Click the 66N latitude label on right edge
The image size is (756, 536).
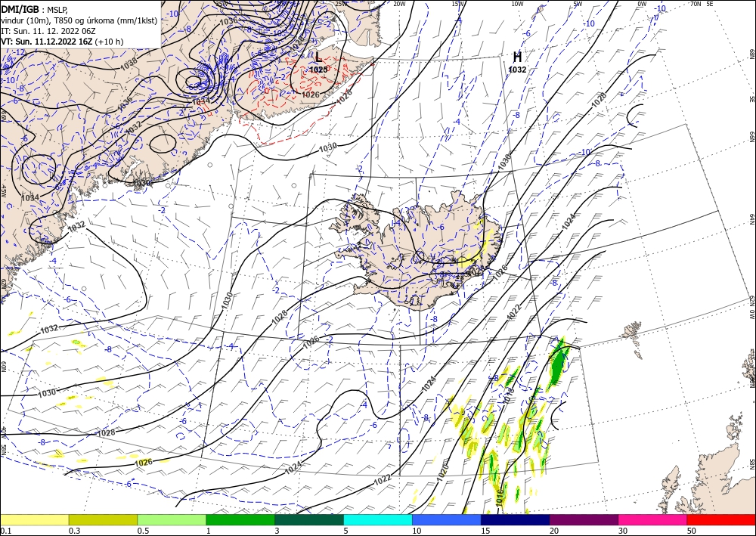pyautogui.click(x=751, y=137)
